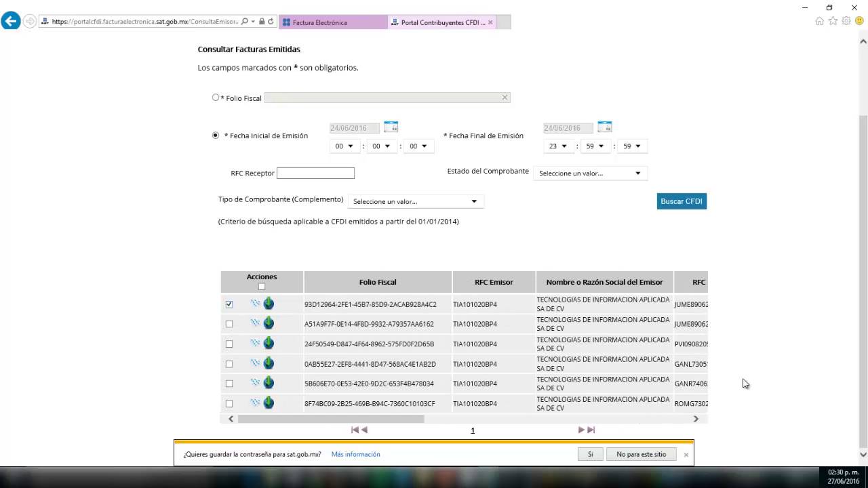Open start hour dropdown showing 00
The image size is (868, 488).
pyautogui.click(x=344, y=146)
